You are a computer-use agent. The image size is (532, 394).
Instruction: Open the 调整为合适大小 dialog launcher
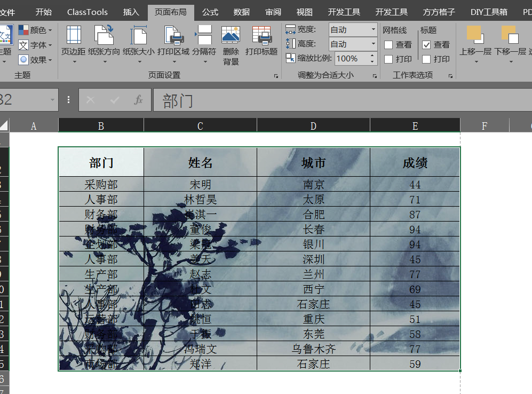(x=375, y=76)
